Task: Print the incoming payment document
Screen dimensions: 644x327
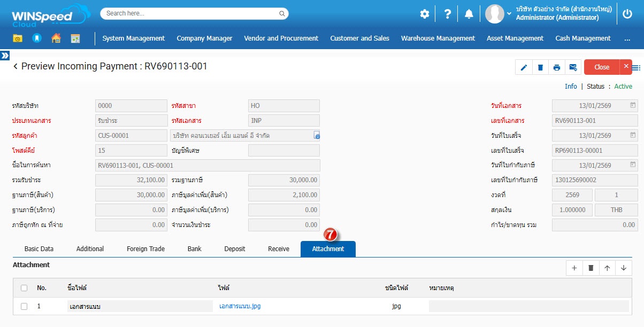Action: pos(557,67)
